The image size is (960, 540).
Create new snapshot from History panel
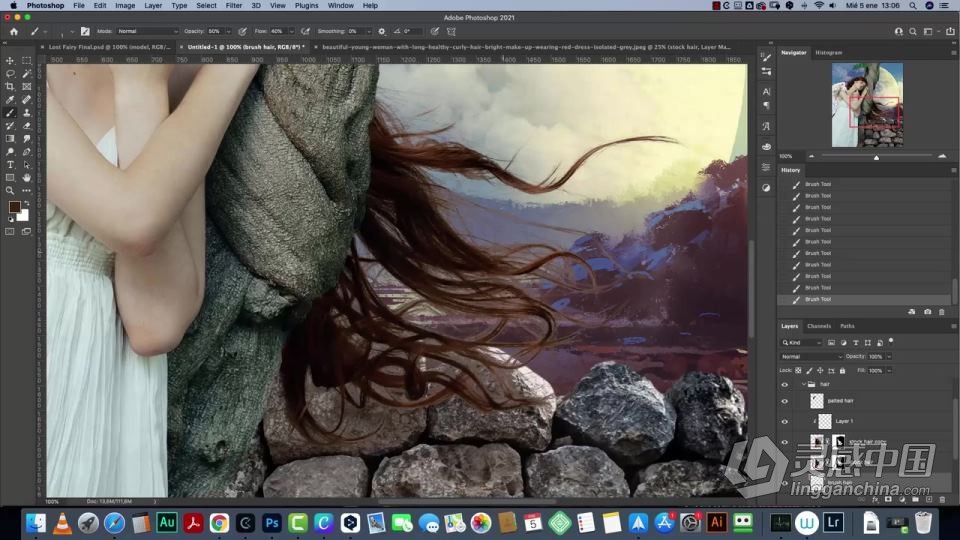click(x=927, y=312)
